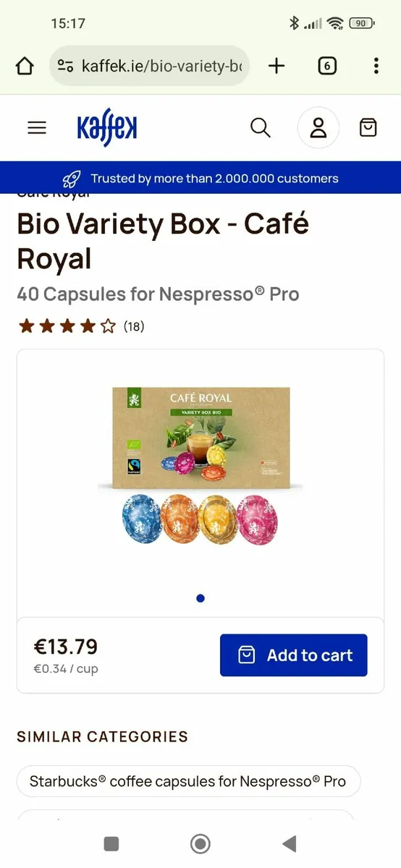Viewport: 401px width, 868px height.
Task: Open the user account icon
Action: [x=318, y=128]
